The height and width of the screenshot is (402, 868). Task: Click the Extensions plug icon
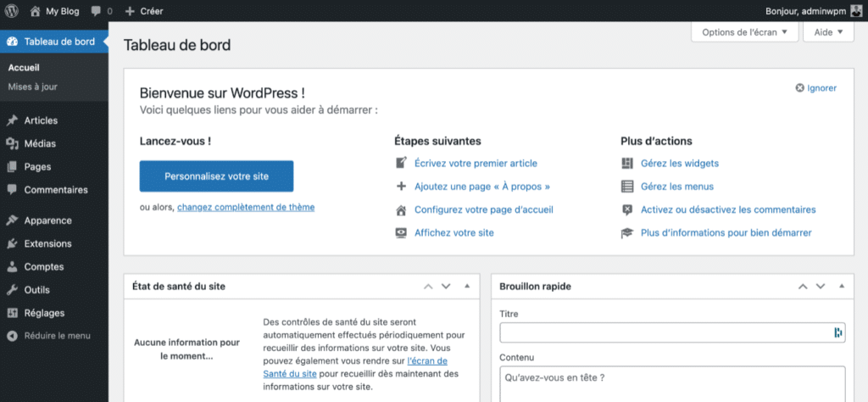(x=12, y=243)
